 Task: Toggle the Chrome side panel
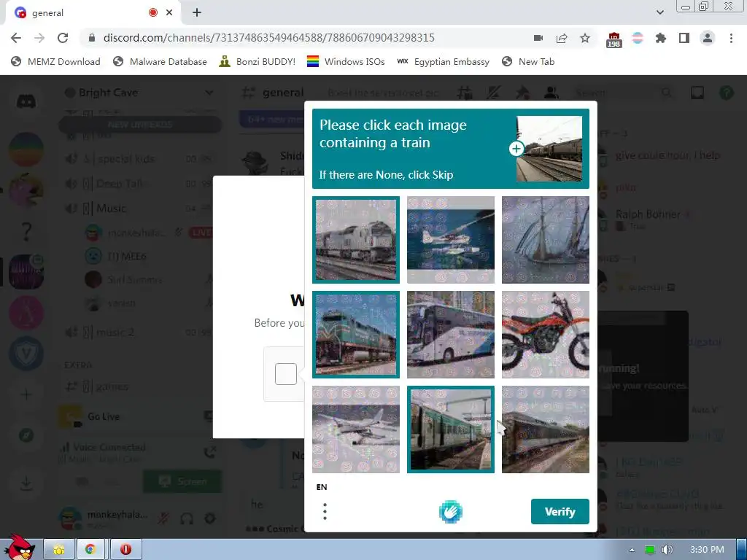[684, 38]
